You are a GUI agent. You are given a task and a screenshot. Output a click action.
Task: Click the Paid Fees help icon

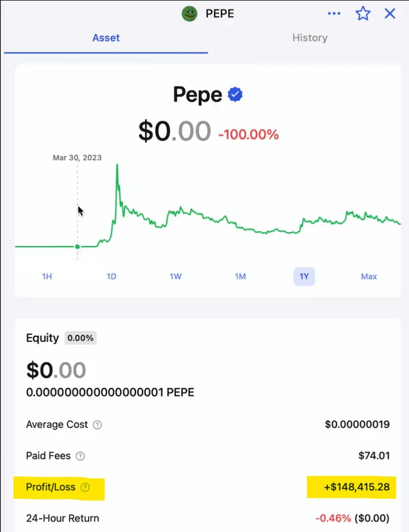pyautogui.click(x=80, y=456)
